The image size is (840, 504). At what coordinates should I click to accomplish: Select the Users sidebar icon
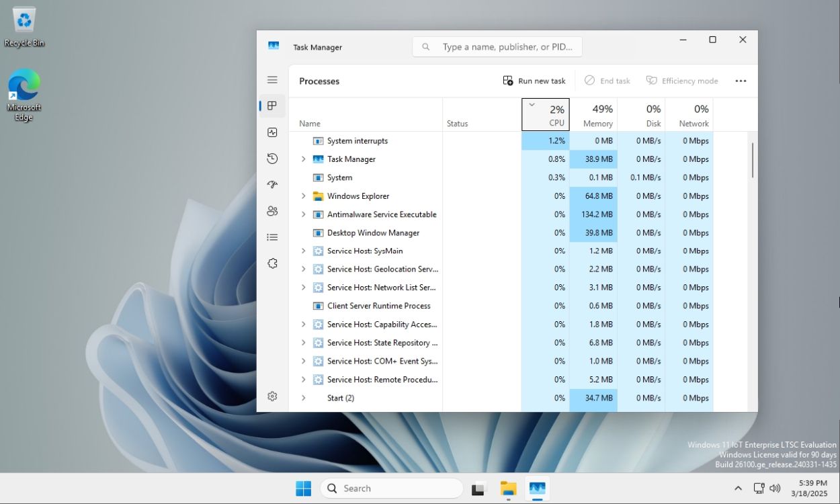tap(272, 210)
